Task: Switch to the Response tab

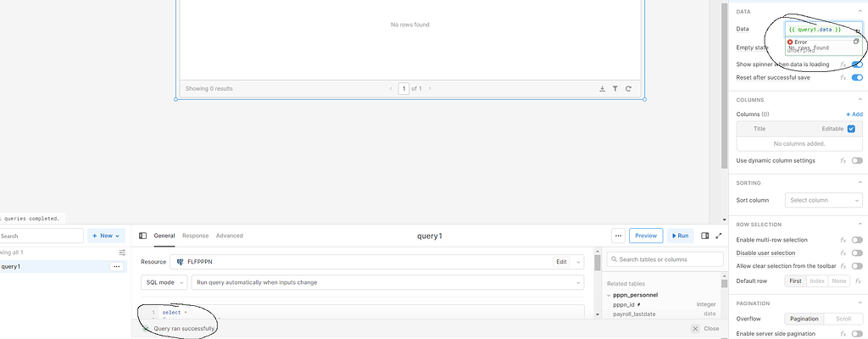Action: (196, 236)
